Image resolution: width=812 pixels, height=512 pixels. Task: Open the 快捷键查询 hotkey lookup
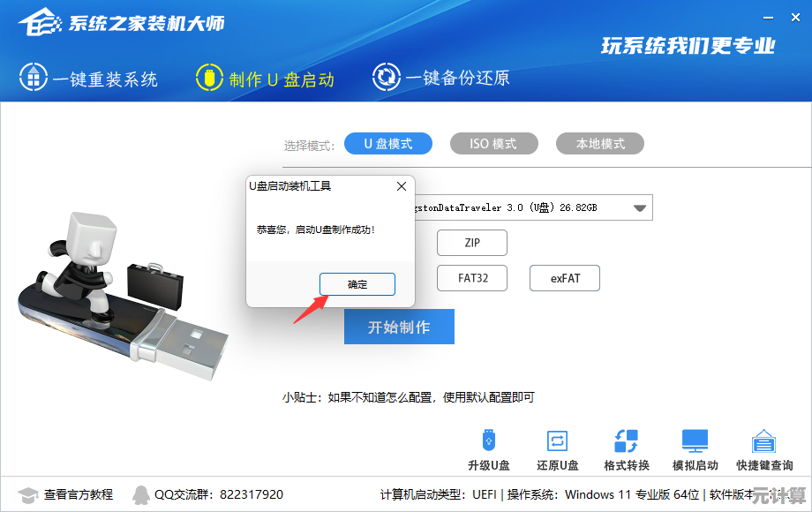763,440
